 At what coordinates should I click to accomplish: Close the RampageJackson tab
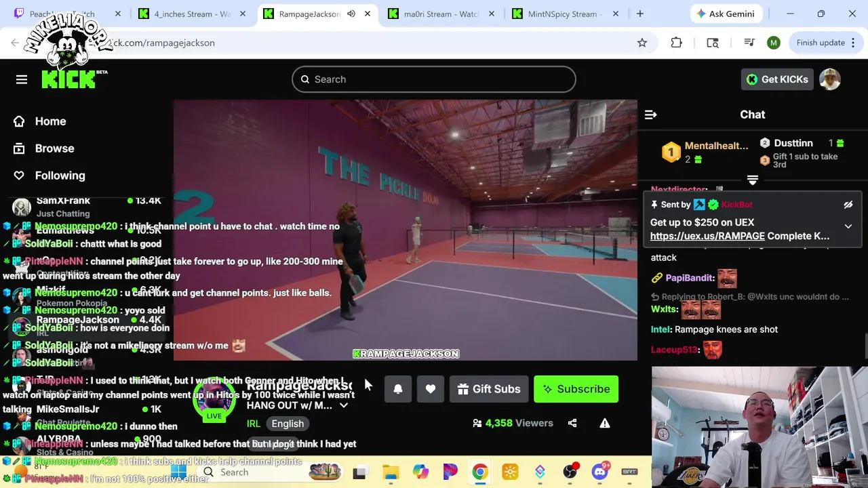(x=368, y=14)
